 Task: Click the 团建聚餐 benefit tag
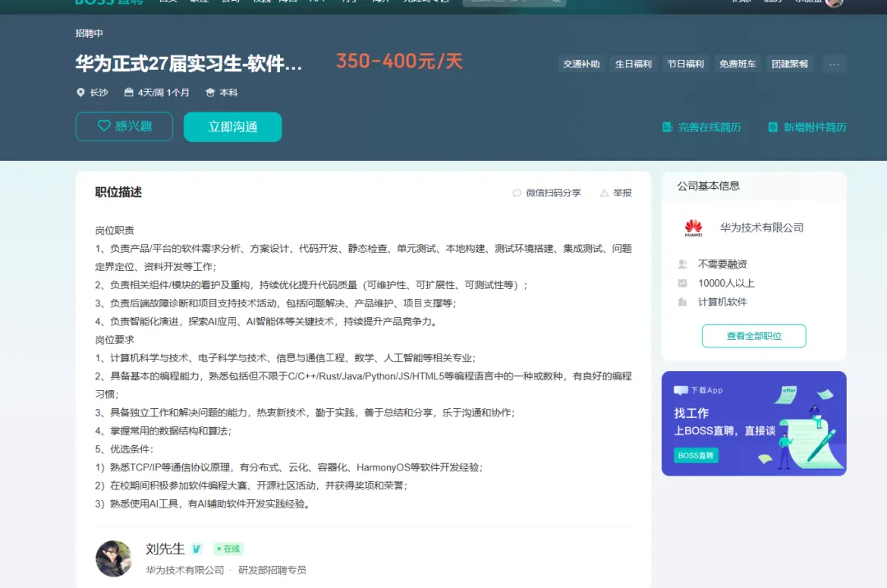pyautogui.click(x=790, y=64)
